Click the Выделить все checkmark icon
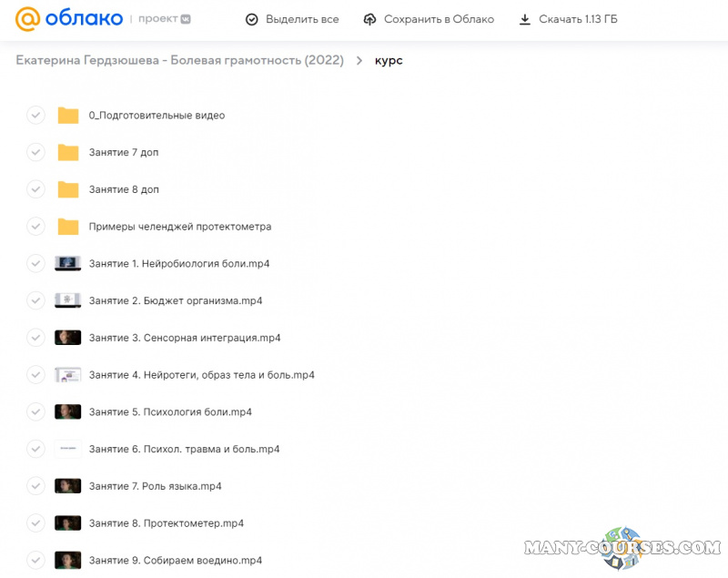This screenshot has height=578, width=728. click(x=252, y=19)
